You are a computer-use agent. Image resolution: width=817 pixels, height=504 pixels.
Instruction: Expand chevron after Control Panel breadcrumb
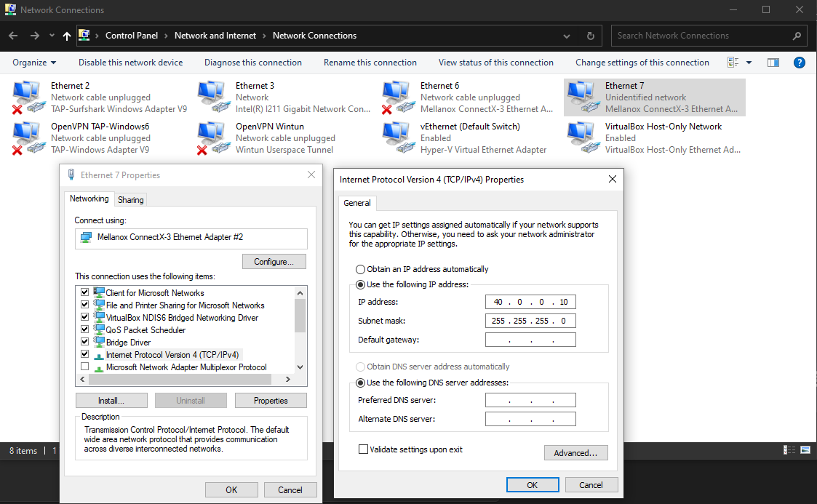click(x=166, y=36)
